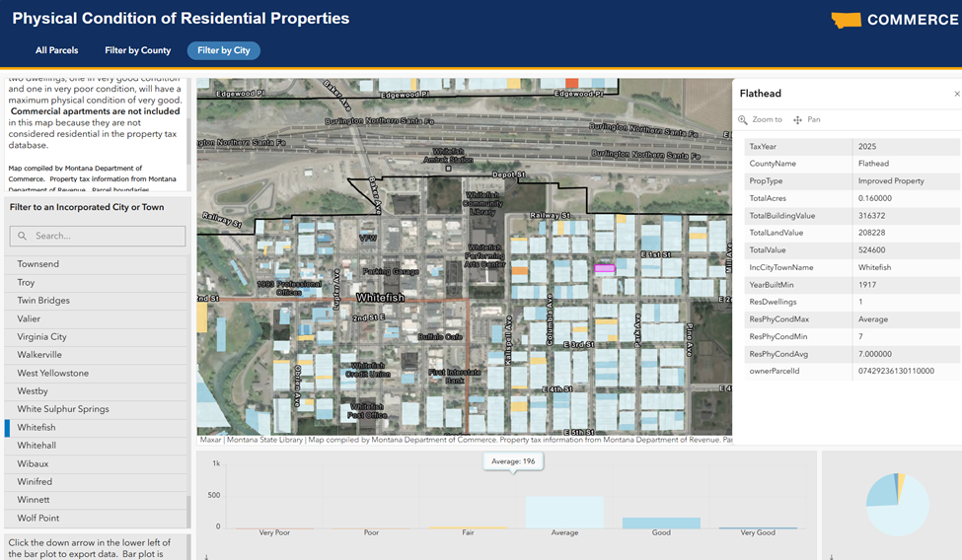The height and width of the screenshot is (560, 962).
Task: Pick Wolf Point in the city list
Action: click(38, 518)
